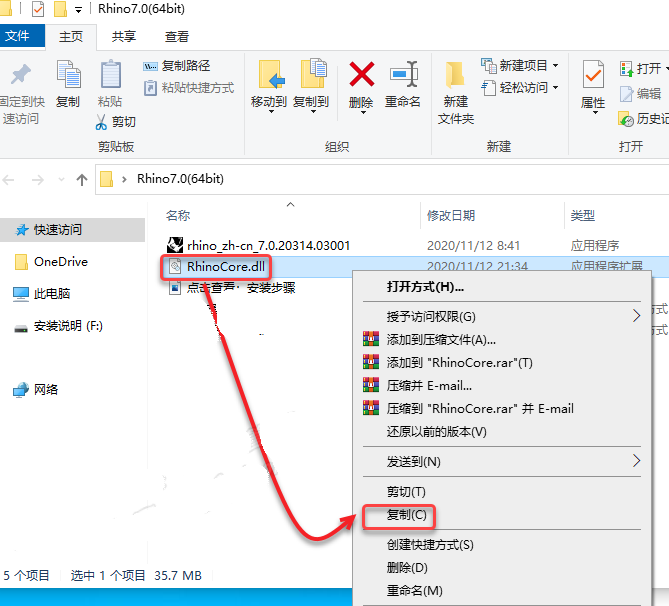Viewport: 669px width, 606px height.
Task: Sort by Date Modified (修改日期) column
Action: (x=451, y=216)
